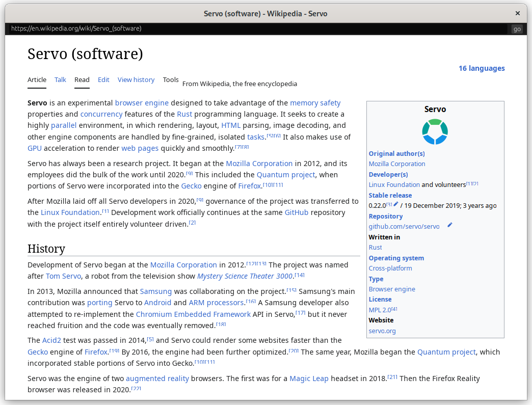Visit the servo.org website link
This screenshot has width=532, height=405.
tap(382, 331)
